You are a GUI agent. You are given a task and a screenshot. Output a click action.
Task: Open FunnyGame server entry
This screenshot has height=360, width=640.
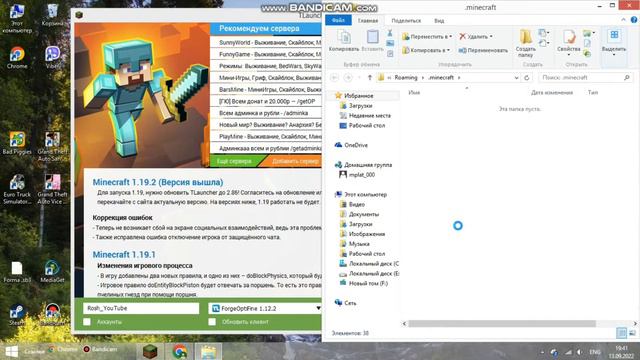tap(266, 54)
